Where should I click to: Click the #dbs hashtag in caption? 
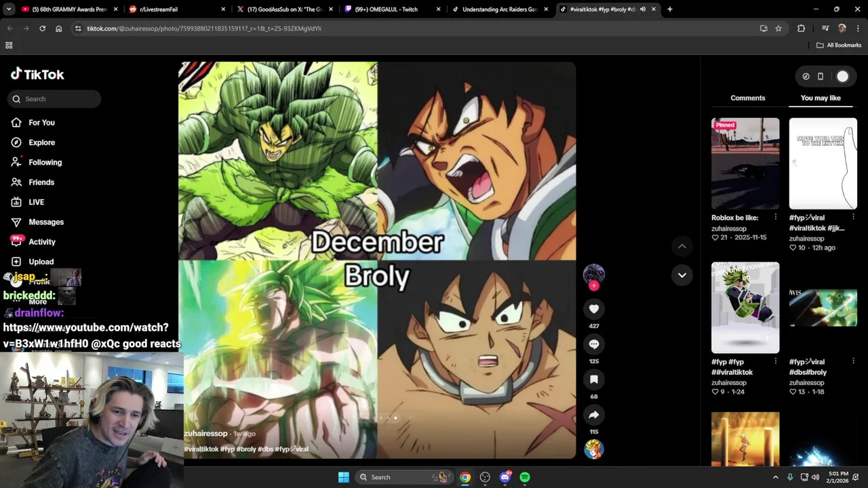tap(265, 449)
